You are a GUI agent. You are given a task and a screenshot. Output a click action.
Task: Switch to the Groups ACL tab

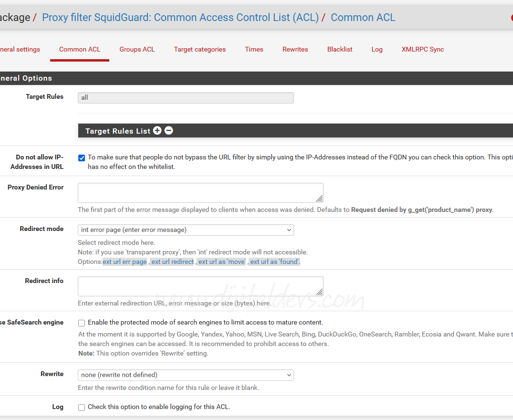coord(137,49)
